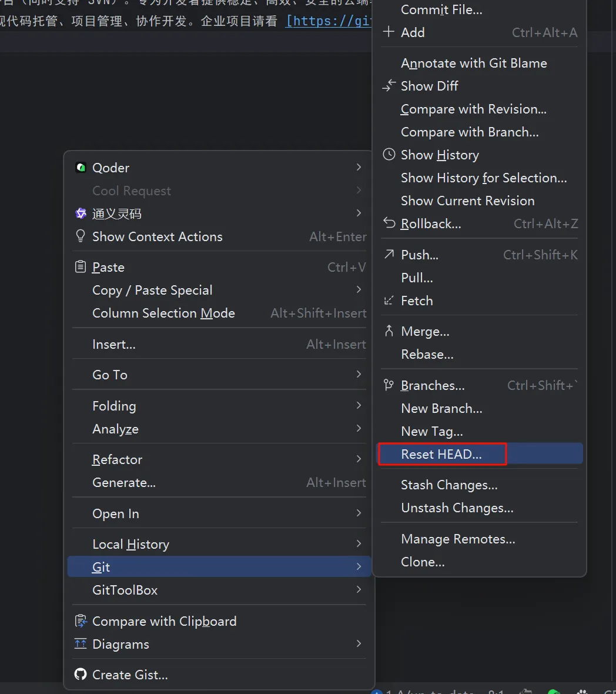Click the Tongyi Lingma (通义灵码) icon
The image size is (616, 694).
pyautogui.click(x=81, y=213)
